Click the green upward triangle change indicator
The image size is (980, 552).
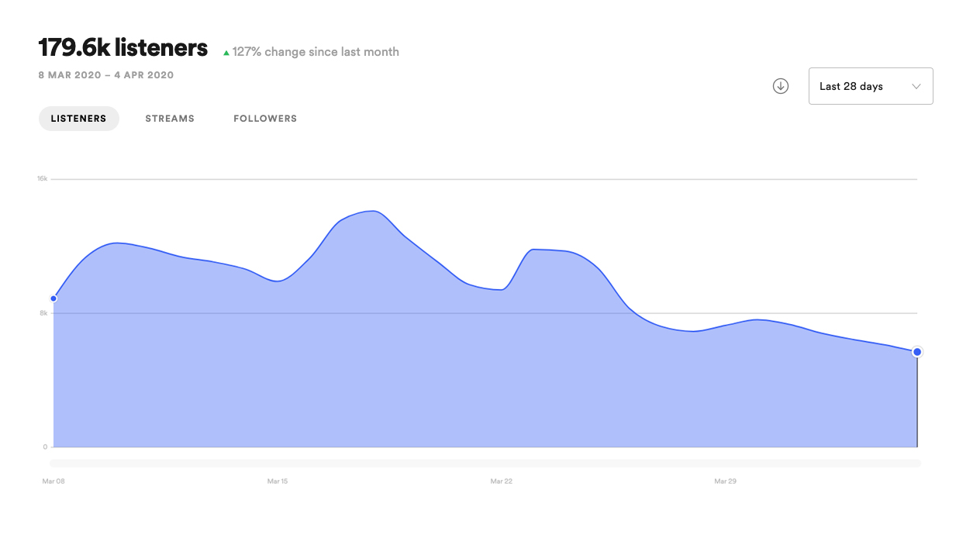pyautogui.click(x=226, y=53)
